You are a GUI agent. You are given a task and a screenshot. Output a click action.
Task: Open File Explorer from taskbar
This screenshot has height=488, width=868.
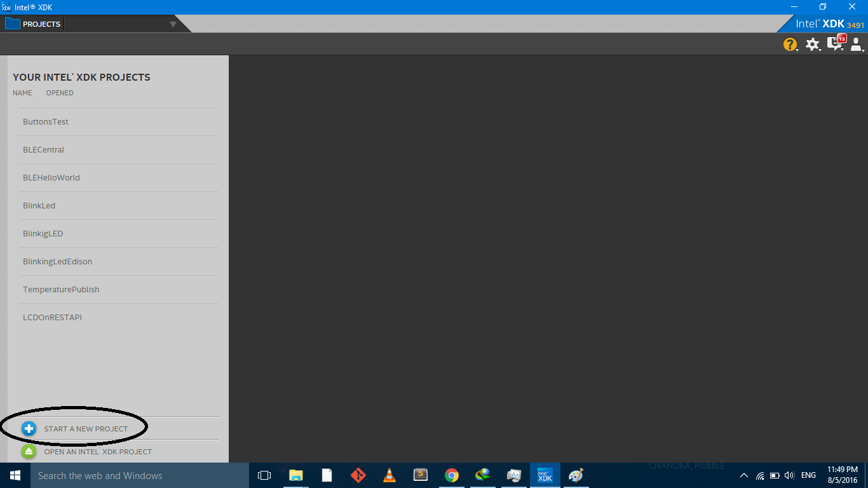click(x=295, y=475)
